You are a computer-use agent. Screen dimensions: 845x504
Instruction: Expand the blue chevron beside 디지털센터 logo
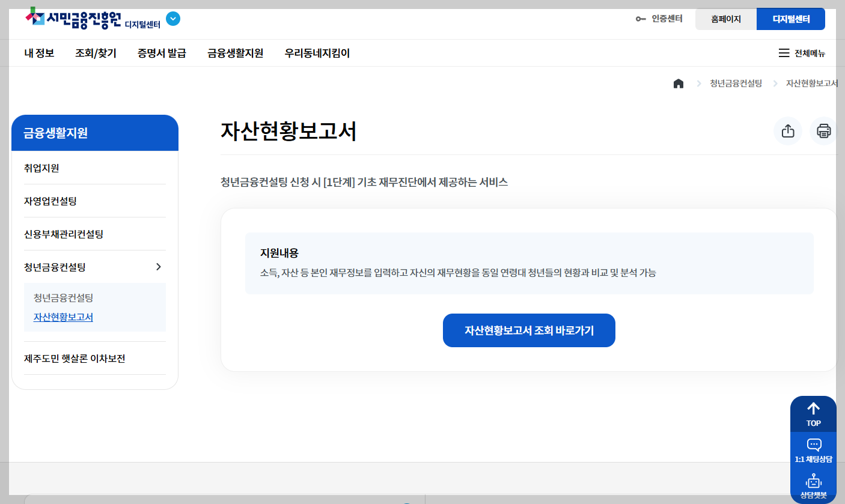click(x=172, y=19)
